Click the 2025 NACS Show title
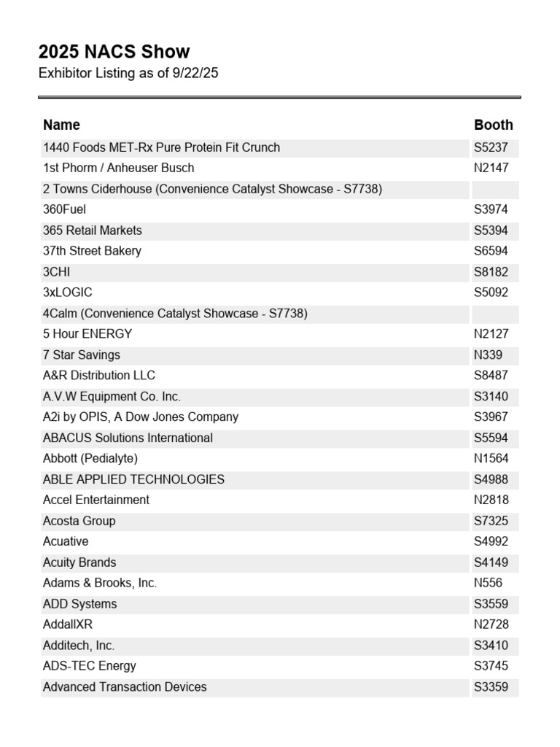The image size is (560, 747). (x=114, y=52)
